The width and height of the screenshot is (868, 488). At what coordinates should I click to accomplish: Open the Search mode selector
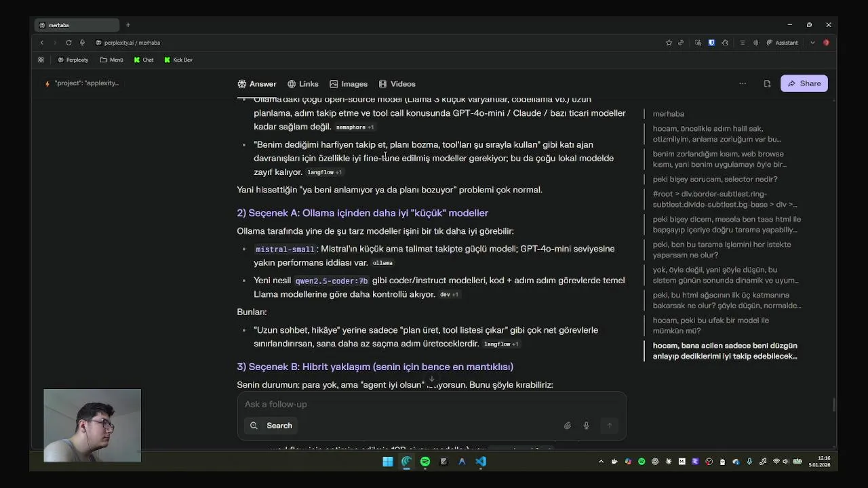point(271,426)
